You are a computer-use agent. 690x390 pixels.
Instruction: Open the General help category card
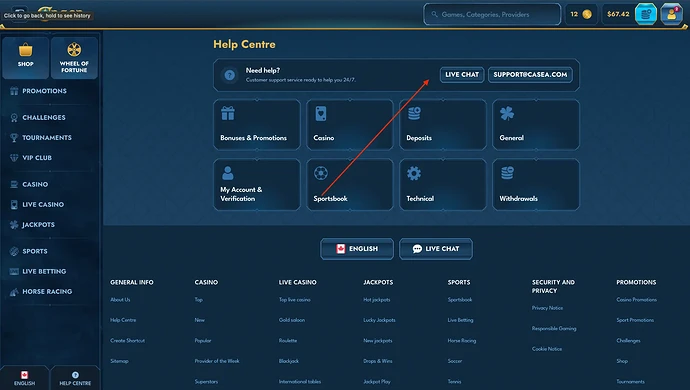tap(536, 125)
